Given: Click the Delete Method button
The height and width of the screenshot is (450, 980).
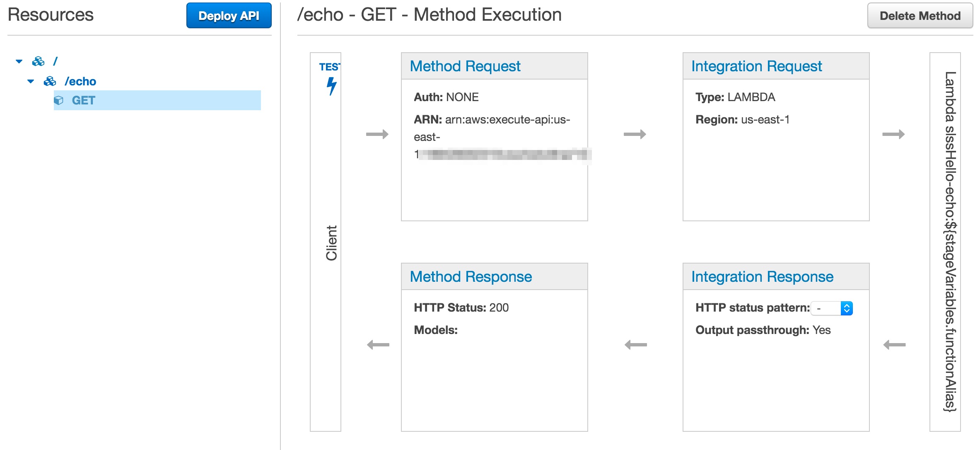Looking at the screenshot, I should pos(920,16).
